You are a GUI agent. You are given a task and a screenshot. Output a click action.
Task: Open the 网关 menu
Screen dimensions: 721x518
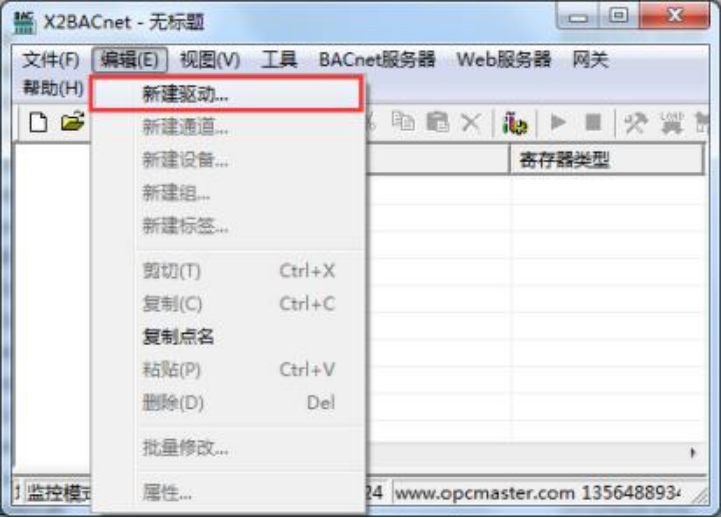590,60
